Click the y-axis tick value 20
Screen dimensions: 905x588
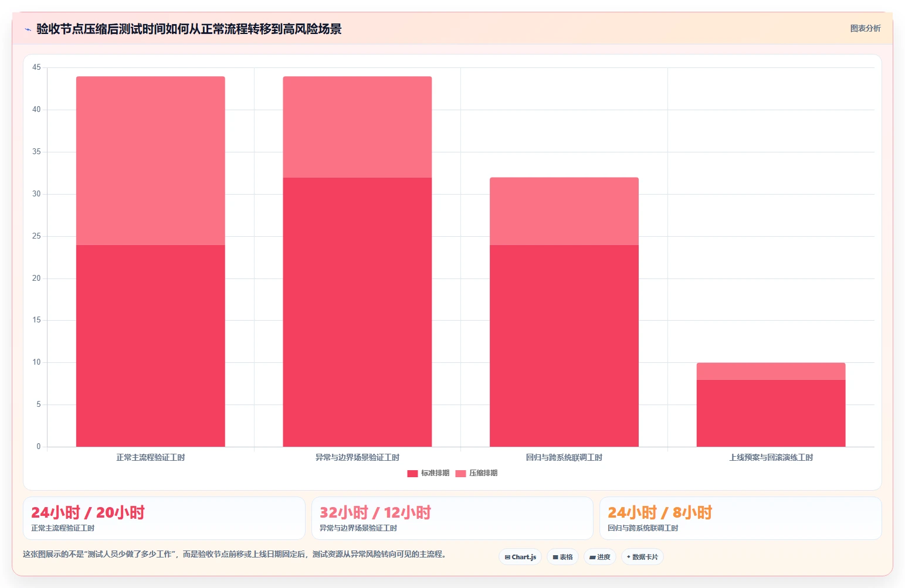coord(36,278)
